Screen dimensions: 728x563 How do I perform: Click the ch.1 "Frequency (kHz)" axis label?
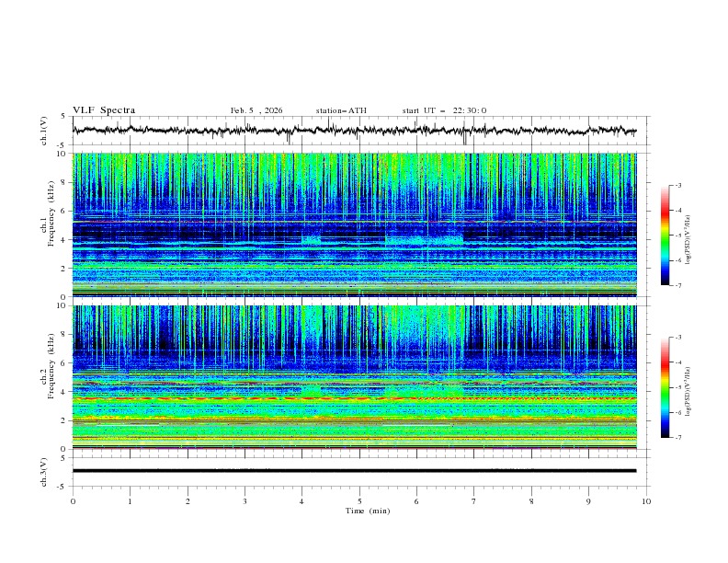click(x=51, y=212)
